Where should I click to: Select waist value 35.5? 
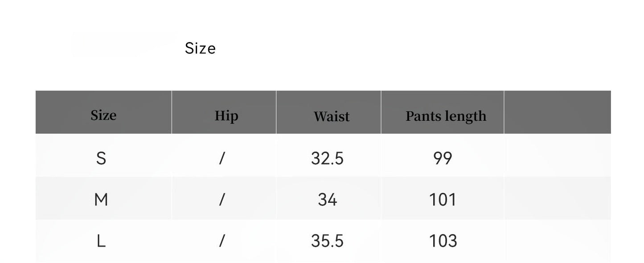(x=328, y=241)
